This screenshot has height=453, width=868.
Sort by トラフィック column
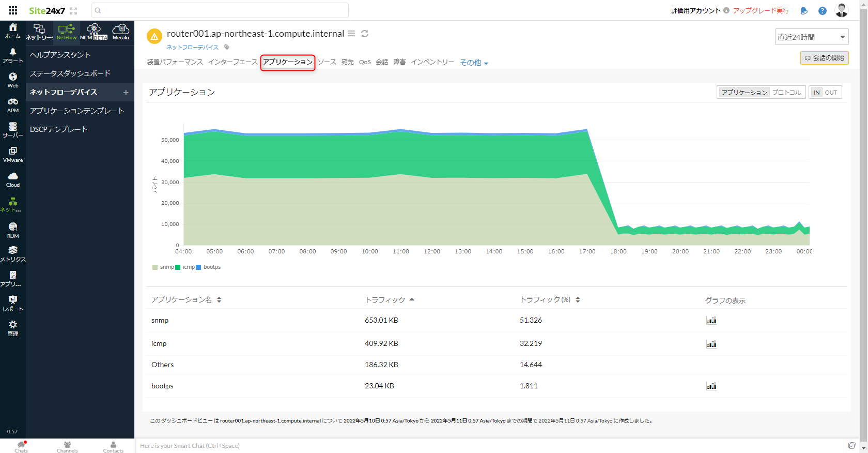tap(390, 300)
